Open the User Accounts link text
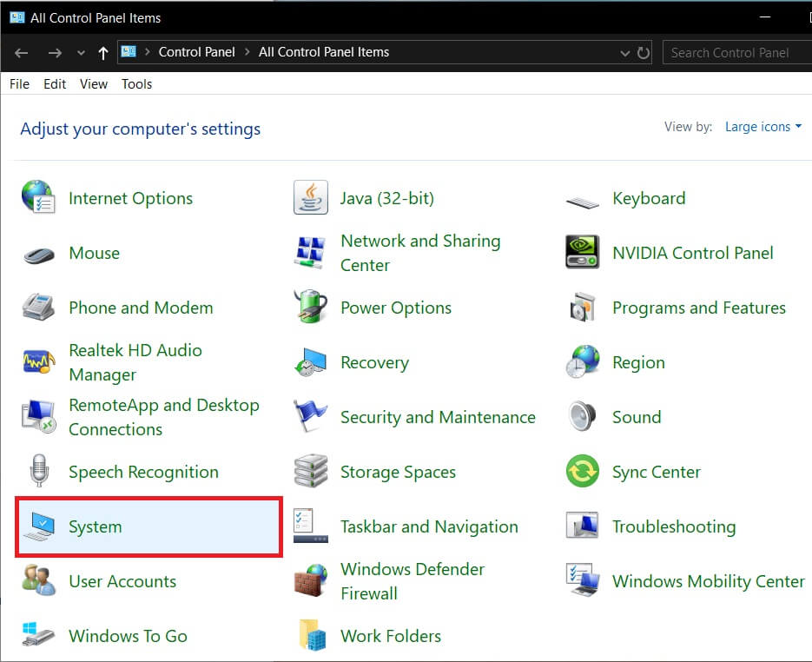 pyautogui.click(x=122, y=581)
